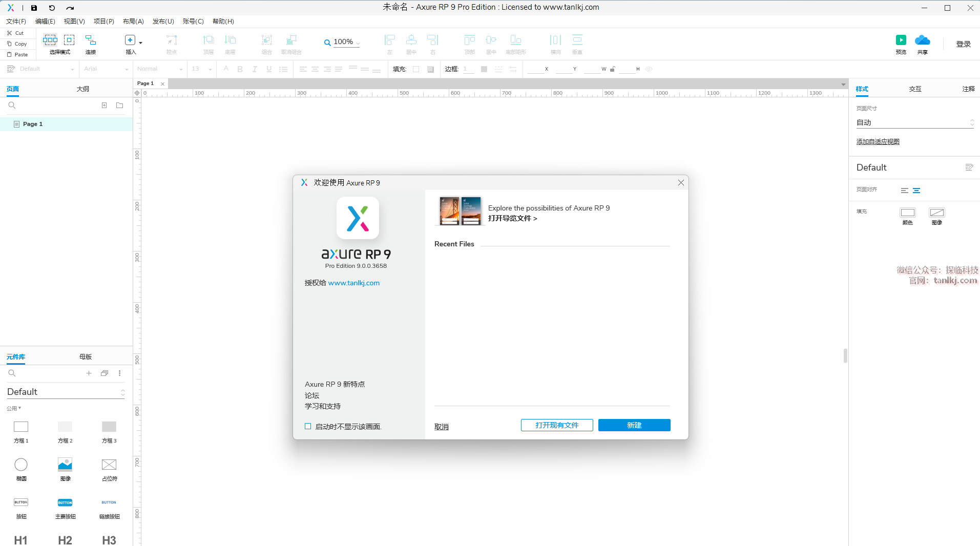This screenshot has height=546, width=980.
Task: Click the green Preview play icon
Action: pyautogui.click(x=901, y=40)
